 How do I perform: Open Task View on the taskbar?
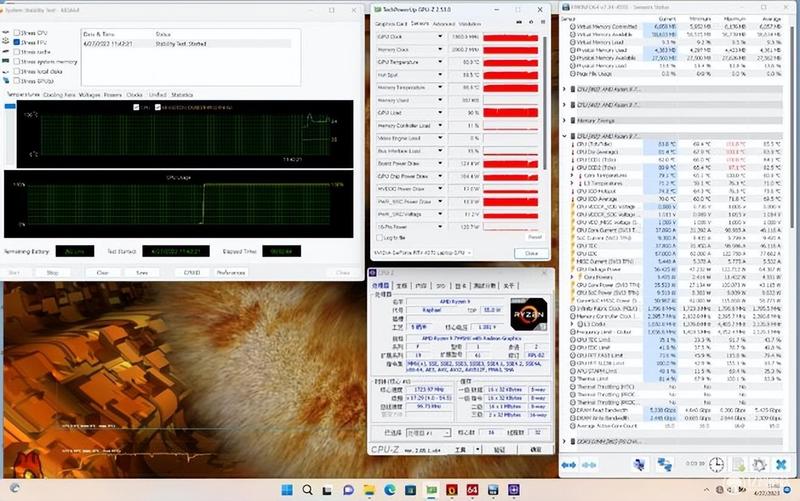point(327,490)
